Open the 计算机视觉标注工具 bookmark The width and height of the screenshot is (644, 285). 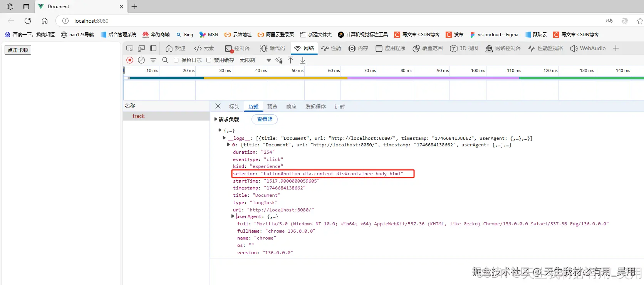tap(362, 35)
